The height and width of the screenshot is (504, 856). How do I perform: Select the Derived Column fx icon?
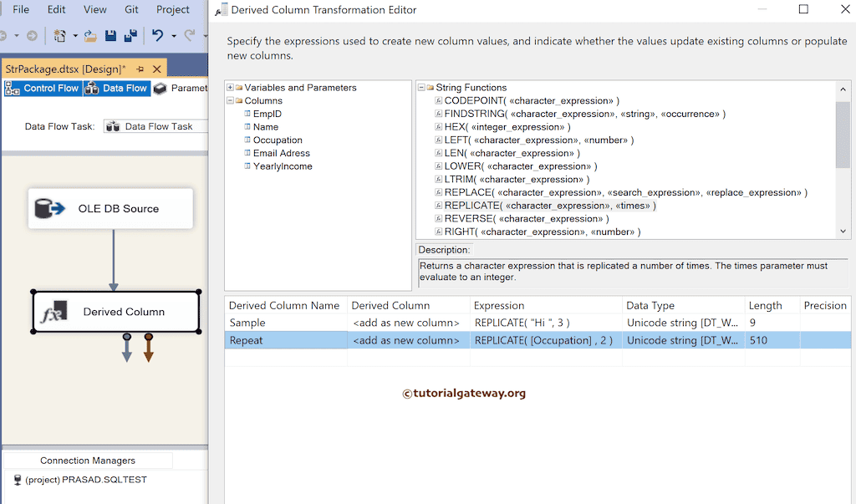click(x=55, y=311)
